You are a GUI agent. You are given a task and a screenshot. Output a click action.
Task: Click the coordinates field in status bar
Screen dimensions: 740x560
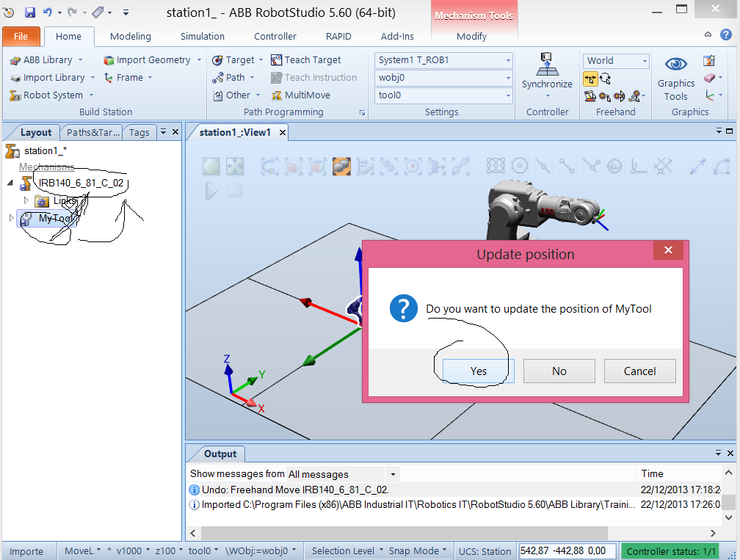tap(567, 550)
